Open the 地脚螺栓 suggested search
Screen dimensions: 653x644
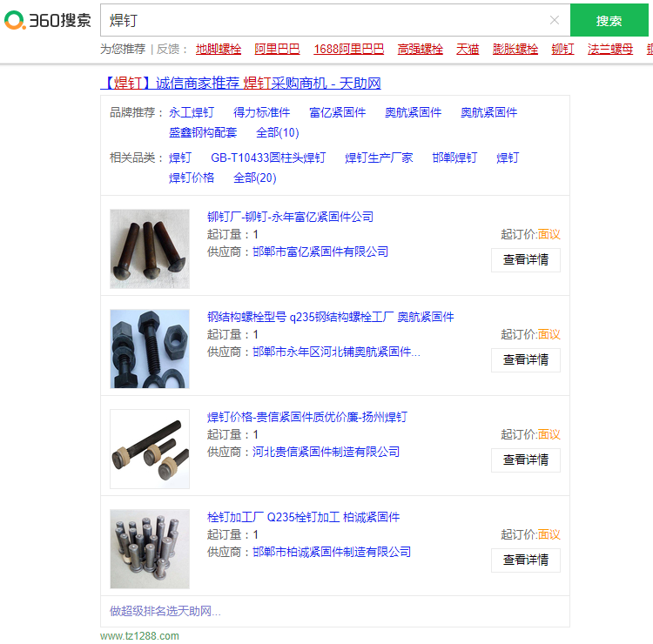[219, 50]
